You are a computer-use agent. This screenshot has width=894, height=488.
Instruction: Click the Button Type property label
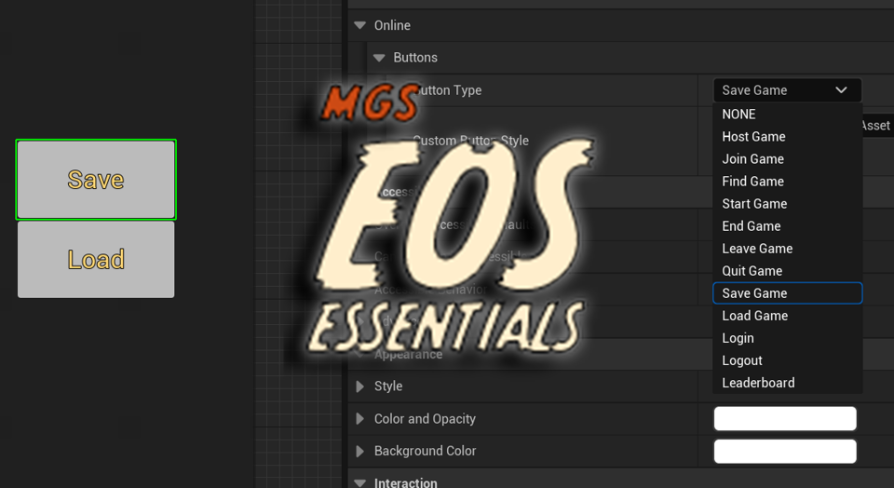point(448,90)
